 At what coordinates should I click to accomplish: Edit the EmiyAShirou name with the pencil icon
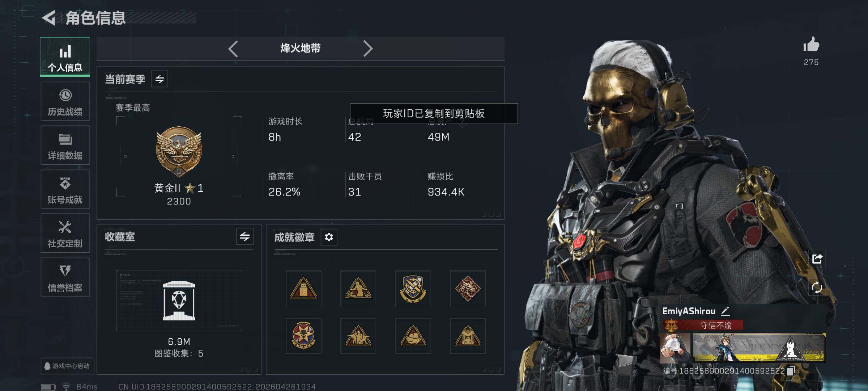(x=725, y=311)
